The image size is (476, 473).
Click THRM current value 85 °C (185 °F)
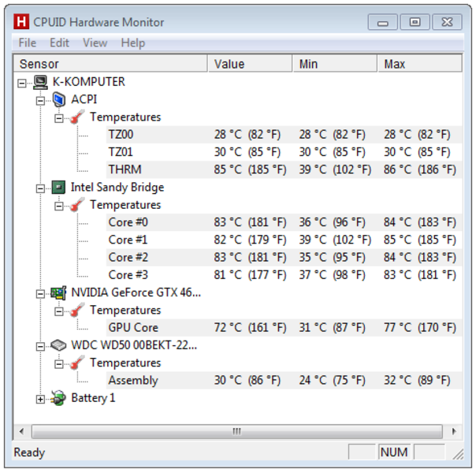tap(250, 169)
